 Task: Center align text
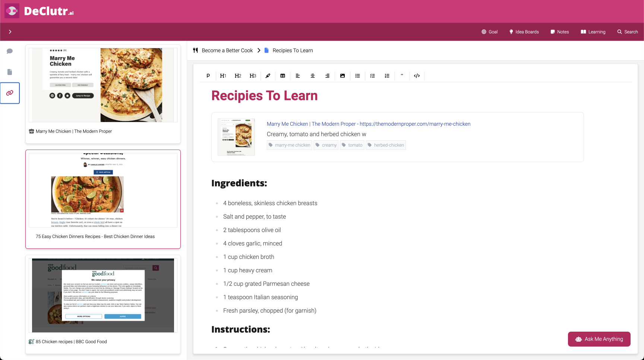click(x=312, y=76)
